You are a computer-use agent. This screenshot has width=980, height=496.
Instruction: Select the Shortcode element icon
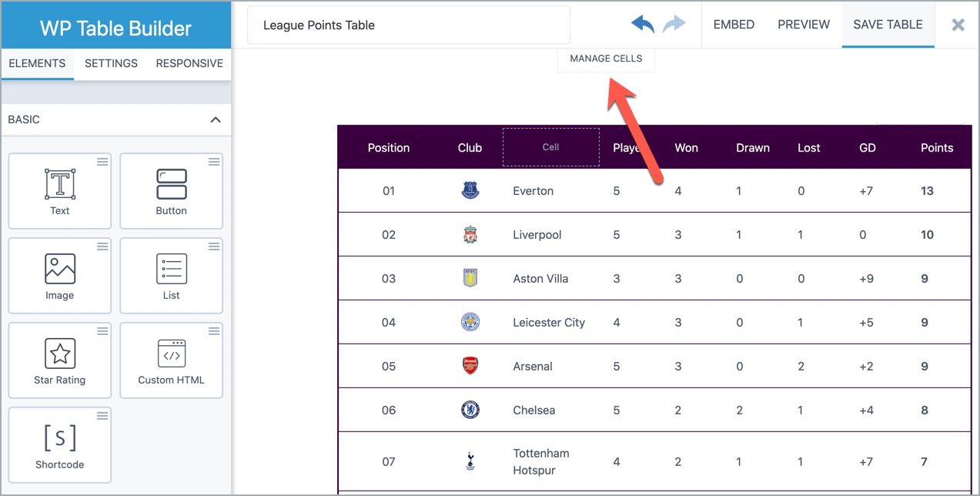(x=59, y=438)
